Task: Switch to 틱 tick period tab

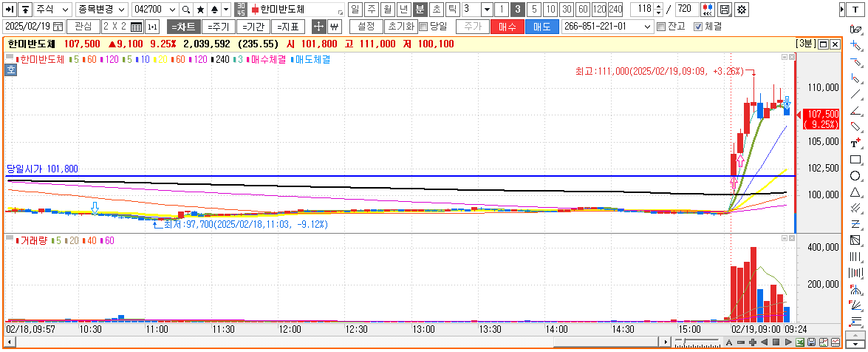Action: 453,10
